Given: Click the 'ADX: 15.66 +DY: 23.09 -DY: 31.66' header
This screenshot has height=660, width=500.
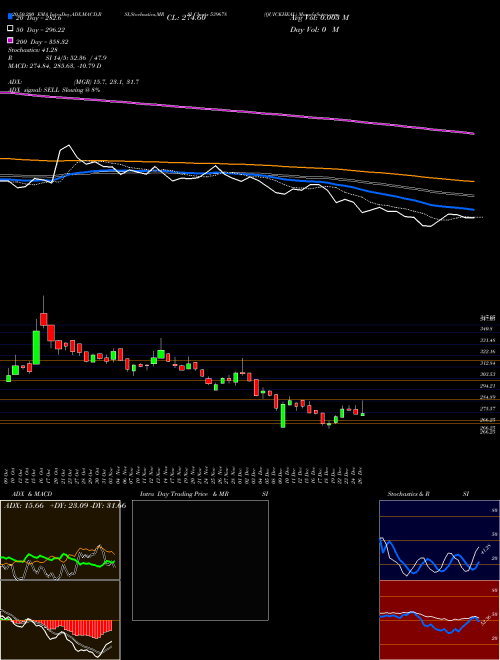Looking at the screenshot, I should (x=64, y=506).
